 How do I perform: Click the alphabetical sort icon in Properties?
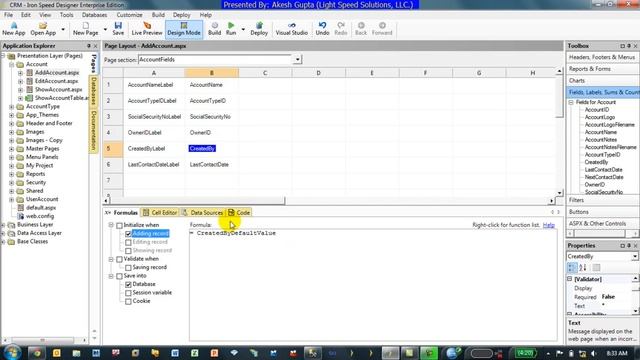click(x=583, y=268)
